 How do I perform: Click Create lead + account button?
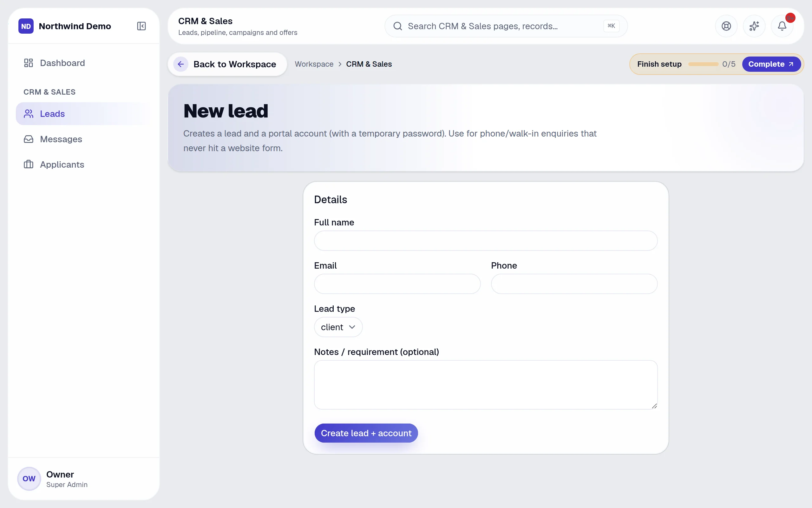pos(366,433)
